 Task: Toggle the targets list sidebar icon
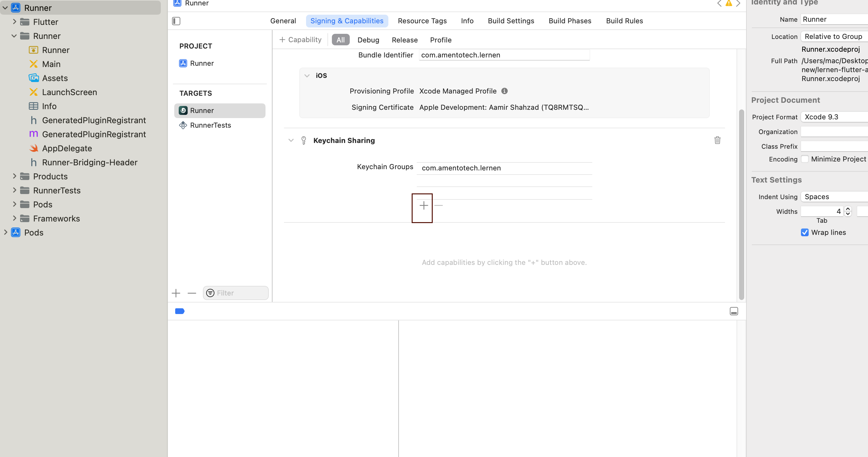click(x=176, y=21)
